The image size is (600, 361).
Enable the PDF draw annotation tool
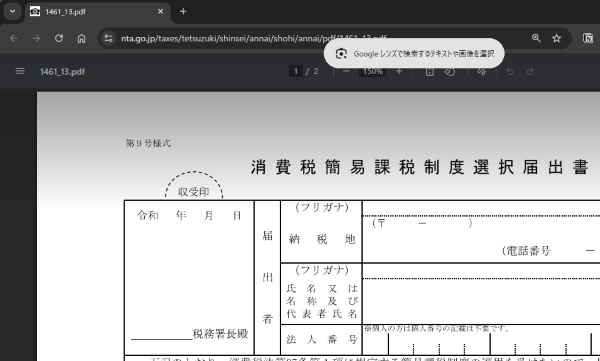click(x=482, y=72)
